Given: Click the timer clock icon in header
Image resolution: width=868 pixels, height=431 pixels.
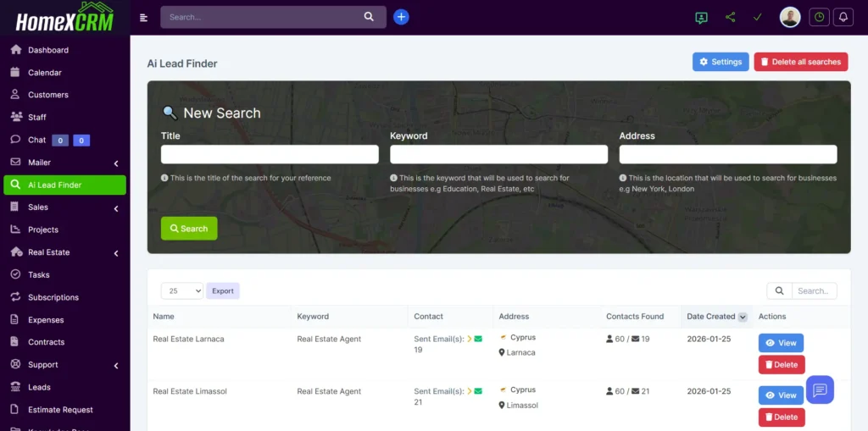Looking at the screenshot, I should click(819, 17).
